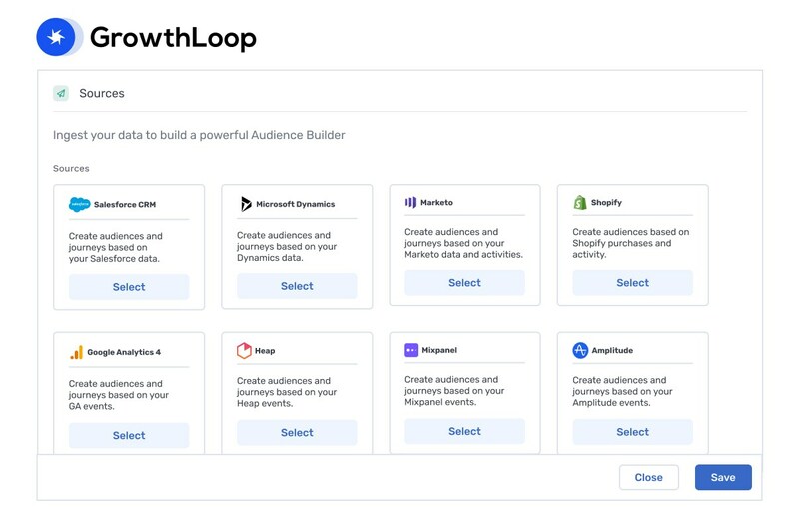This screenshot has width=799, height=532.
Task: Click the GrowthLoop logo icon
Action: tap(56, 37)
